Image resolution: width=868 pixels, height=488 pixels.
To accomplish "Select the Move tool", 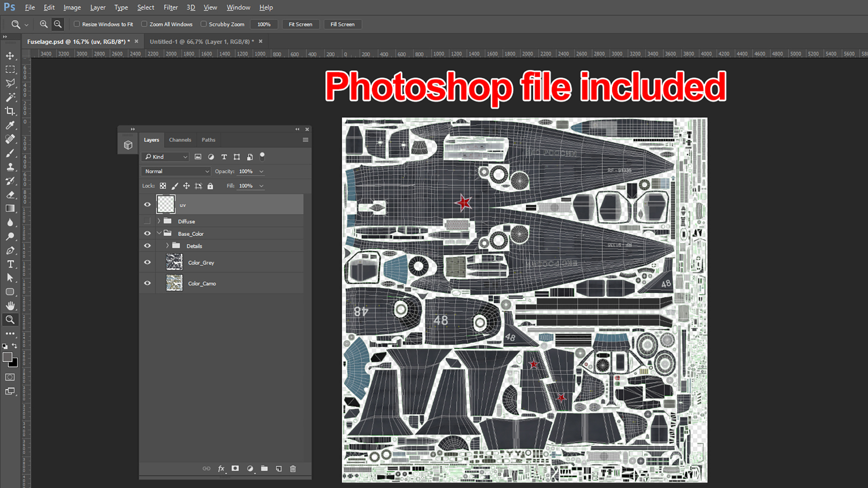I will [10, 56].
